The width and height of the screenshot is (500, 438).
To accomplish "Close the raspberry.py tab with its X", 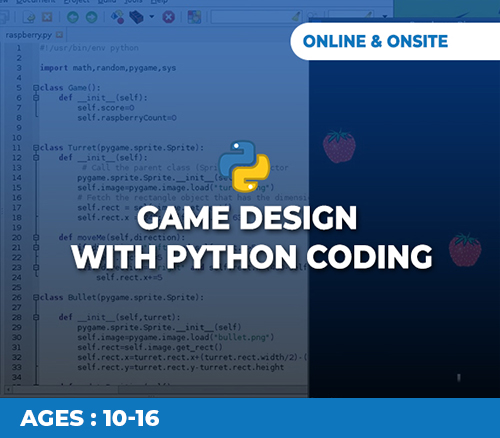I will pyautogui.click(x=59, y=35).
